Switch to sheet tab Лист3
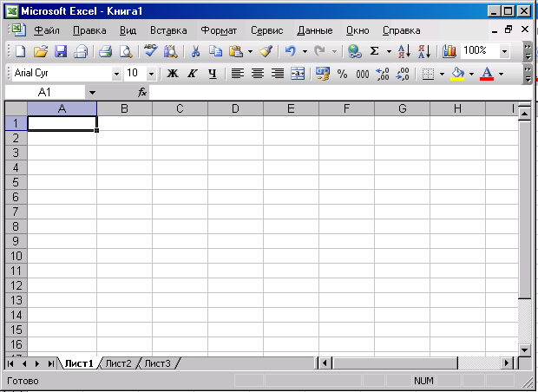 tap(157, 363)
